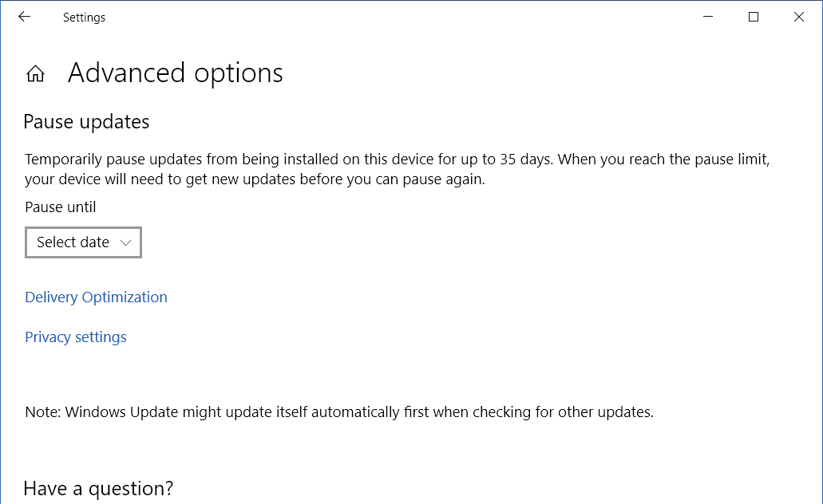Screen dimensions: 823x504
Task: Open the Settings home page icon
Action: click(x=36, y=73)
